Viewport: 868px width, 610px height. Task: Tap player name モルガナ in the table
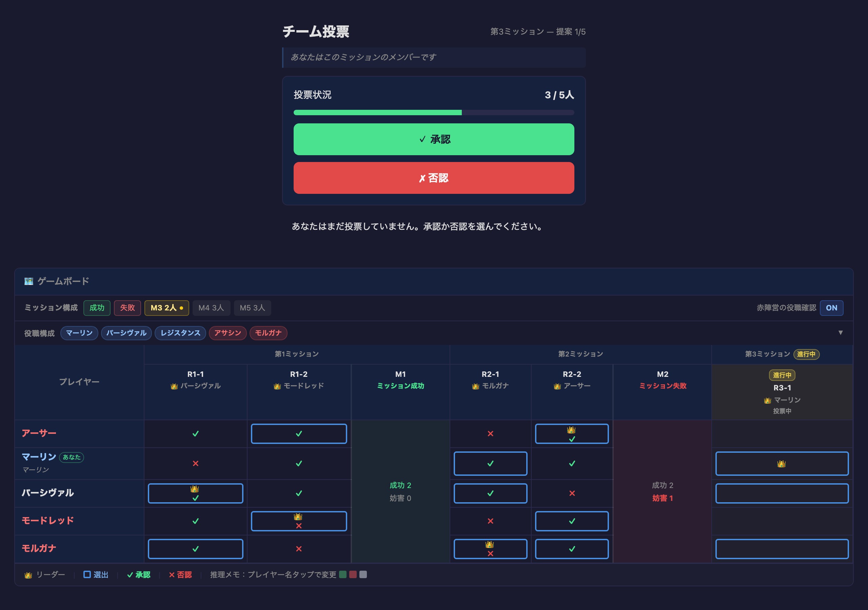pos(39,548)
